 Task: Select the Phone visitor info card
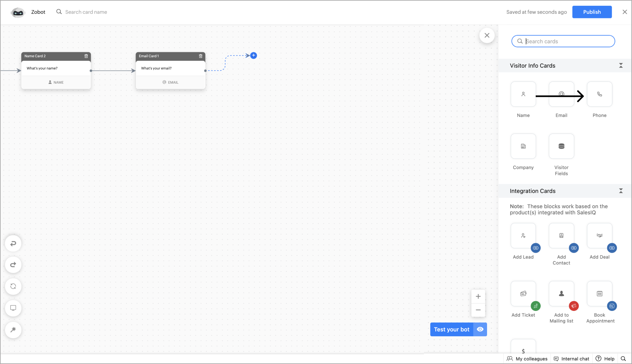coord(599,94)
